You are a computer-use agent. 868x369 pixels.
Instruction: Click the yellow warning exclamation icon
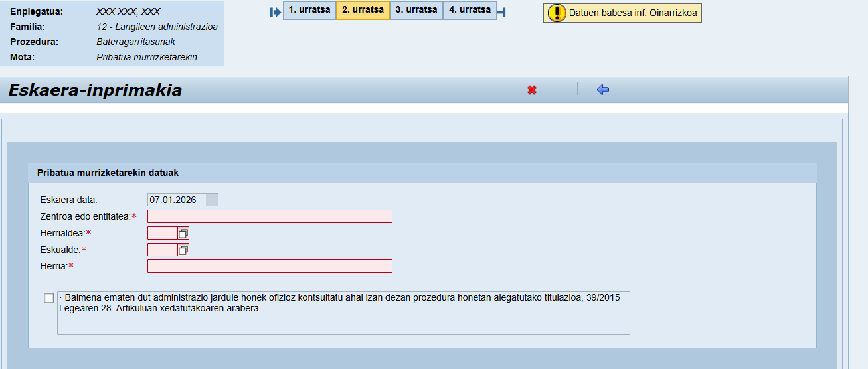pos(557,13)
